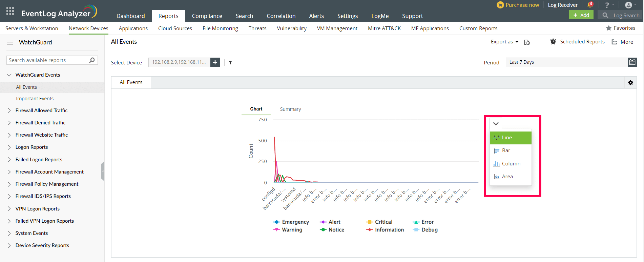
Task: Click the Search available reports field
Action: coord(47,60)
